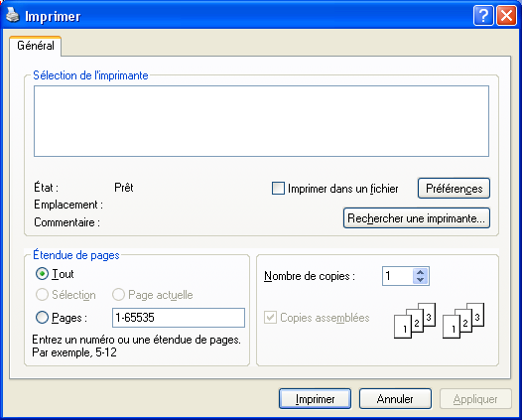Toggle the Copies assemblées checkbox

pyautogui.click(x=270, y=317)
